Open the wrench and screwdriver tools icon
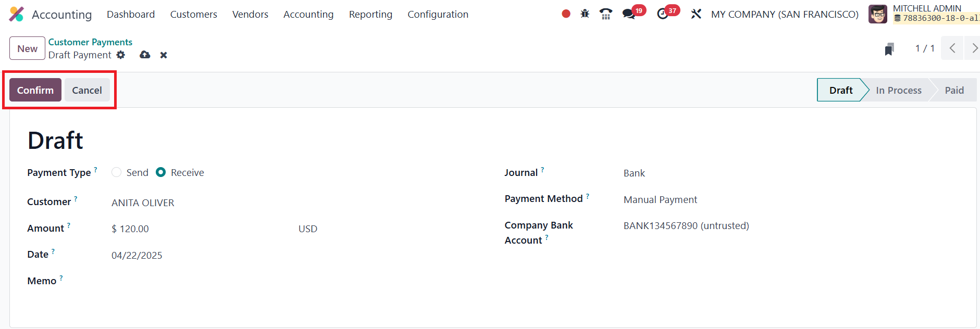 (696, 14)
